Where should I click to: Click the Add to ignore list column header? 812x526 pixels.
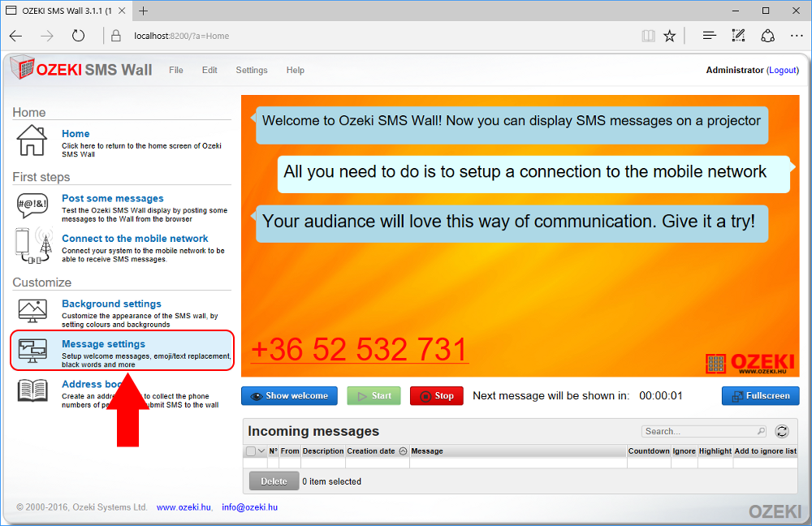pyautogui.click(x=766, y=451)
